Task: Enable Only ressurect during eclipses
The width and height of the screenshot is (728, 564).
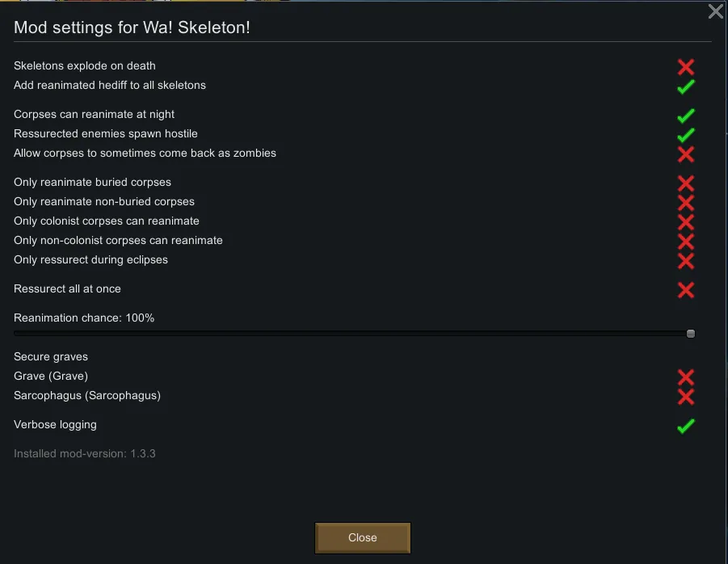Action: (686, 260)
